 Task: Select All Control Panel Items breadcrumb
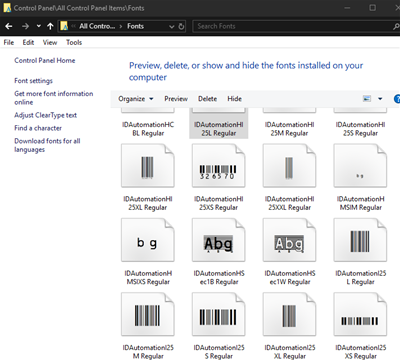pos(97,26)
